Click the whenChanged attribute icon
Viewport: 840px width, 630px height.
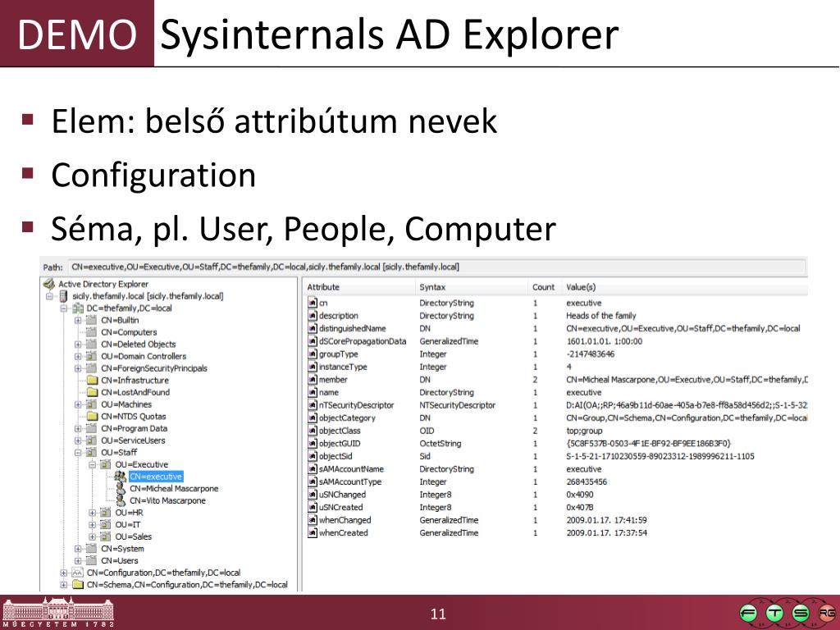click(313, 520)
